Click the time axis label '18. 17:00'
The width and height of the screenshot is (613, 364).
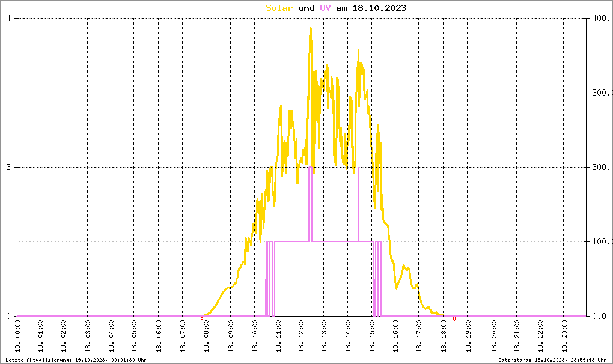(419, 336)
